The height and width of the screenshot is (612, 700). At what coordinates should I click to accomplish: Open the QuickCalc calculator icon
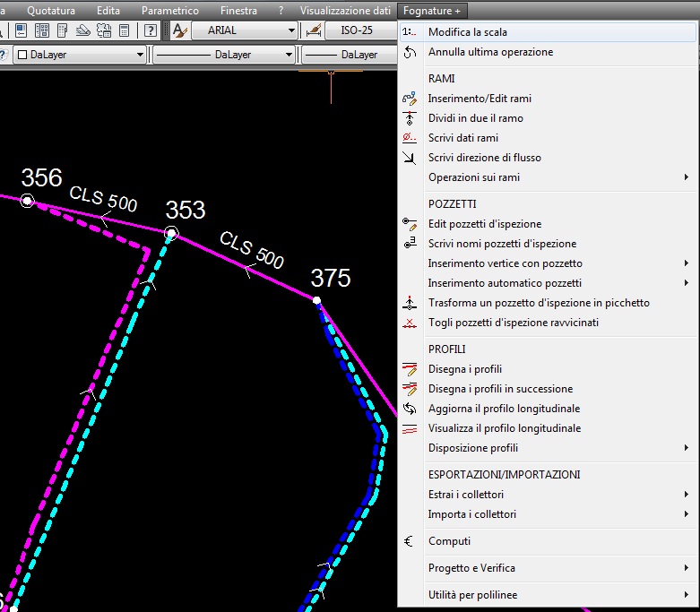[x=125, y=30]
